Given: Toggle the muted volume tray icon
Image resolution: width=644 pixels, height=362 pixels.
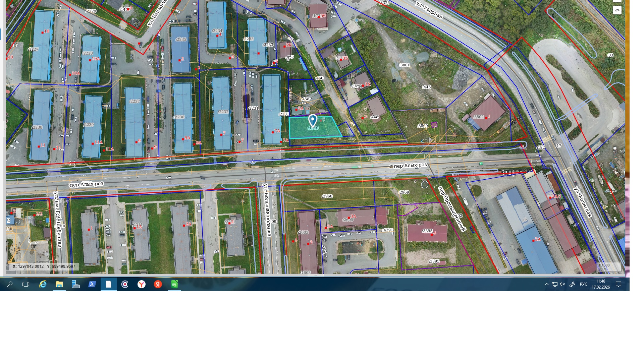Looking at the screenshot, I should [x=562, y=284].
